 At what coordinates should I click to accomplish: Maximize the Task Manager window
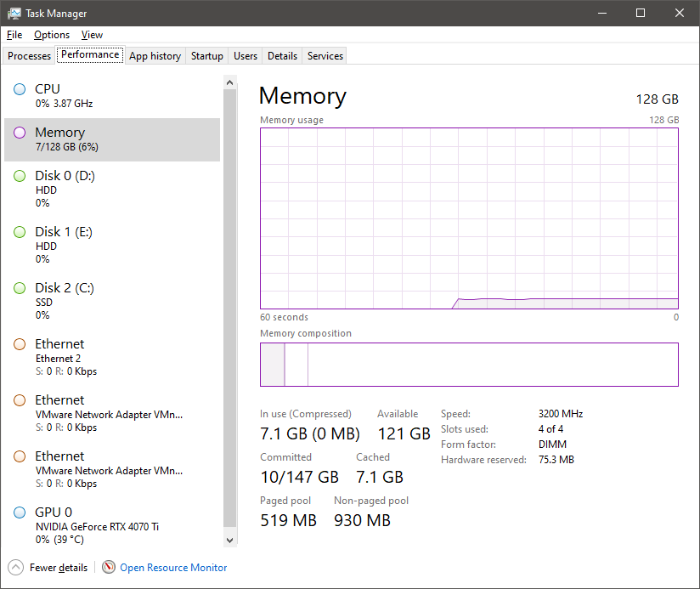pos(641,13)
